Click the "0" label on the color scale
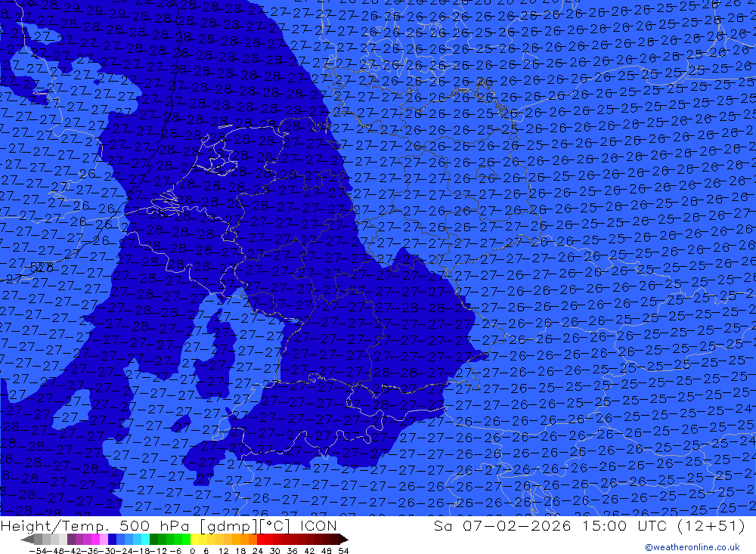This screenshot has width=756, height=554. click(192, 551)
